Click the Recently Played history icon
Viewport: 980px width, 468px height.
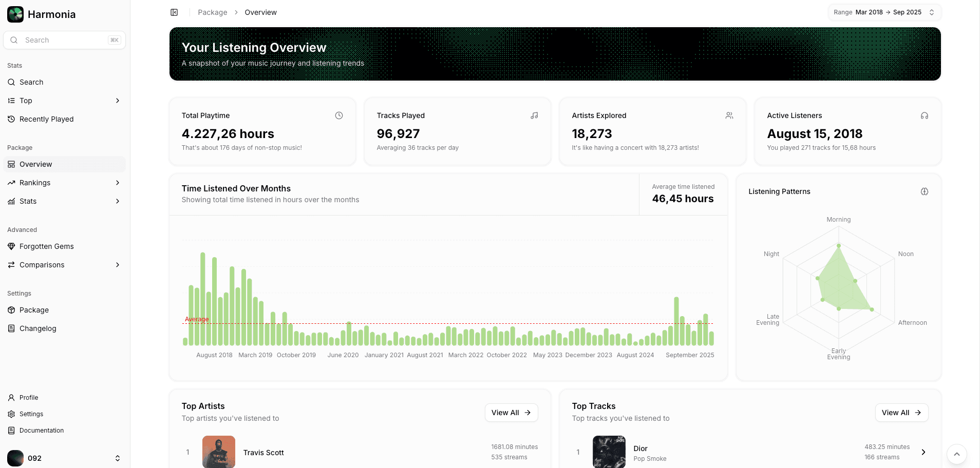(x=11, y=119)
